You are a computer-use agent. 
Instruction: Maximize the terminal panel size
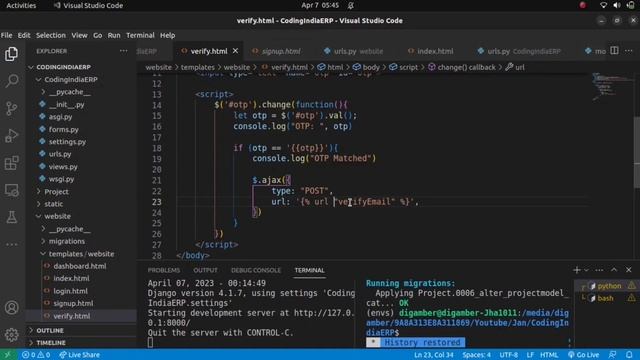click(614, 270)
